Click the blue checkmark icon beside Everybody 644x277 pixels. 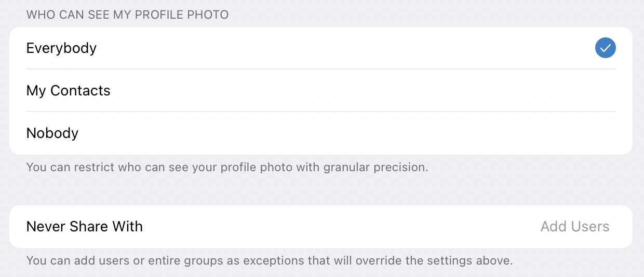pyautogui.click(x=606, y=48)
